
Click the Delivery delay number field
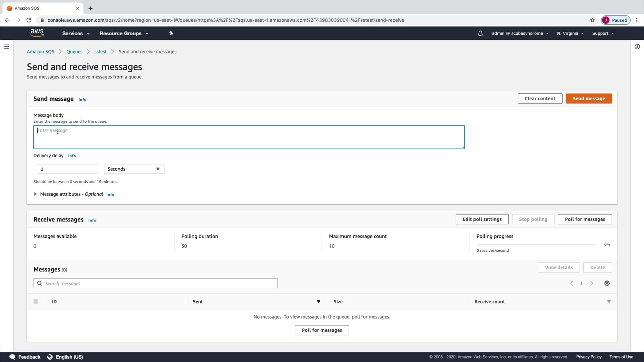tap(67, 169)
